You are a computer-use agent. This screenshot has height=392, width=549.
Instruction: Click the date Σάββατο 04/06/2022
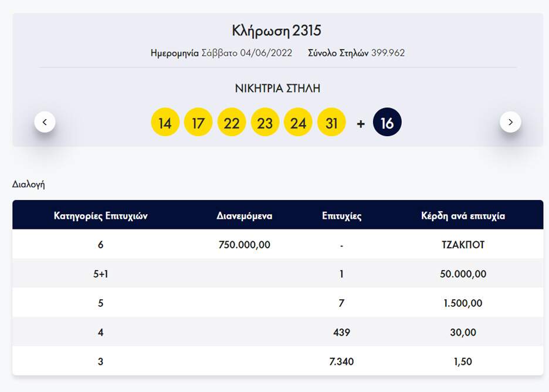coord(246,53)
